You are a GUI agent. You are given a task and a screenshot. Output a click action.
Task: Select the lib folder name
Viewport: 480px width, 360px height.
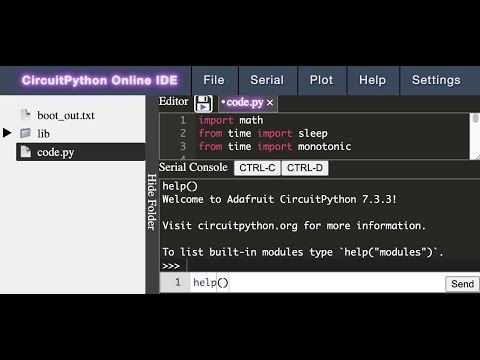pos(43,134)
